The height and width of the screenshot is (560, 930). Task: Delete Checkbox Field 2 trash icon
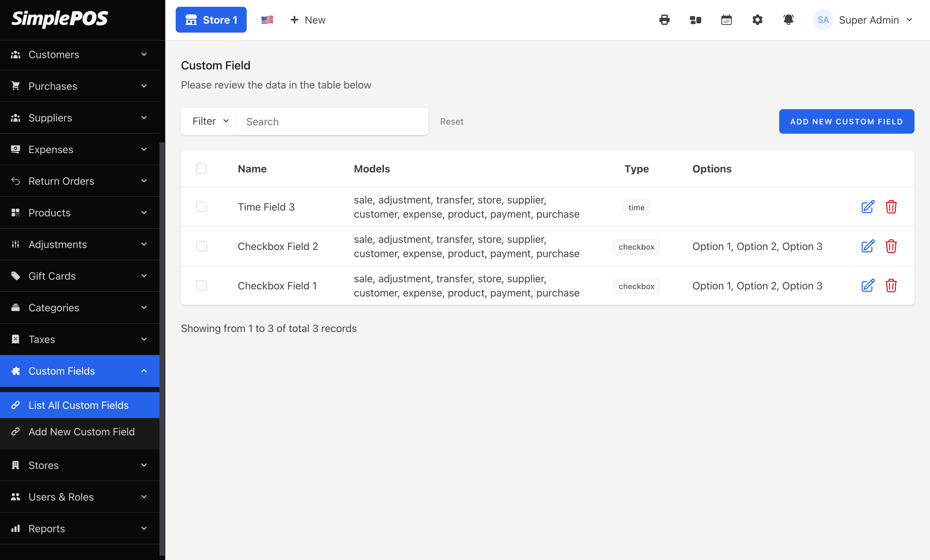pyautogui.click(x=891, y=246)
